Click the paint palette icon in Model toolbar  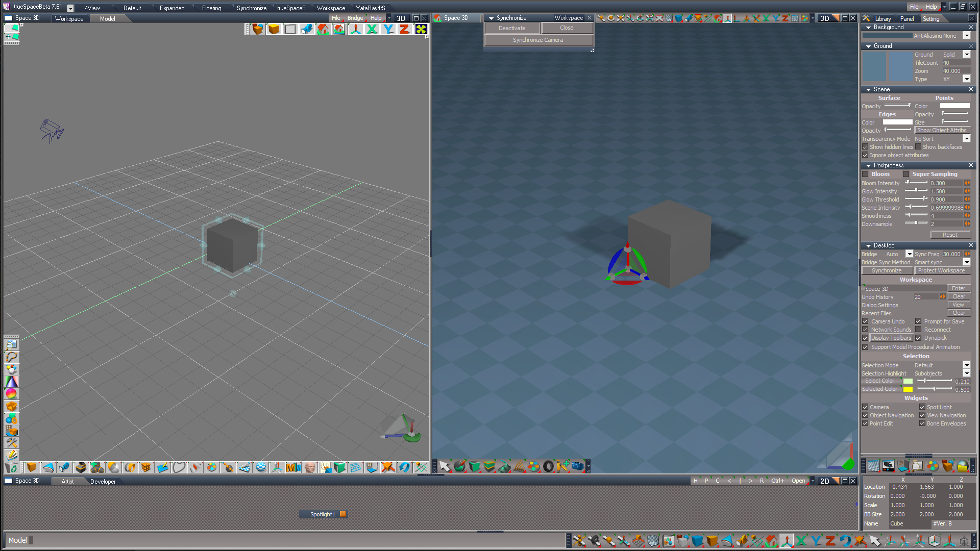212,467
